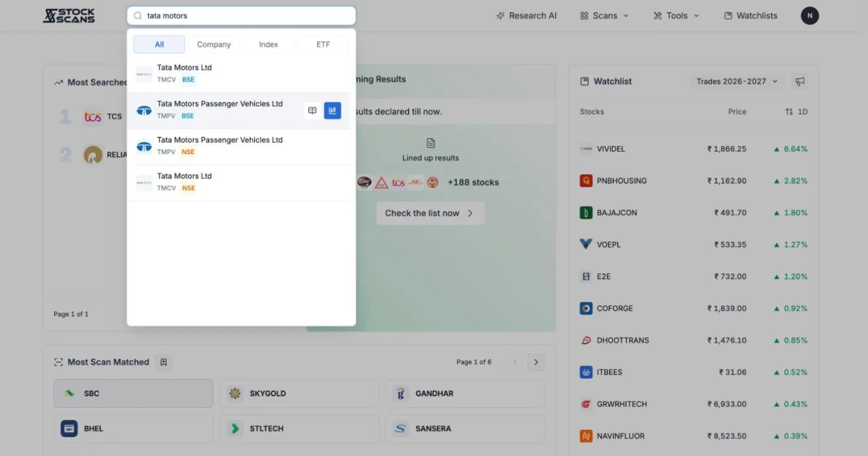Viewport: 868px width, 456px height.
Task: Select the ETF filter tab
Action: pos(323,45)
